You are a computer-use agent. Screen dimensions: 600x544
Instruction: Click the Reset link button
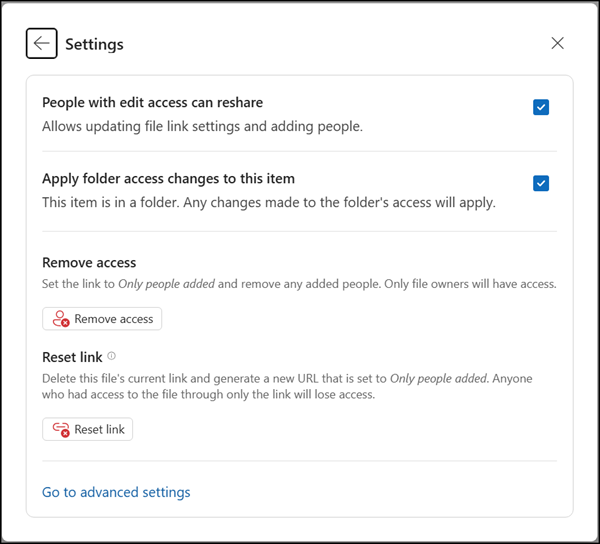click(87, 429)
